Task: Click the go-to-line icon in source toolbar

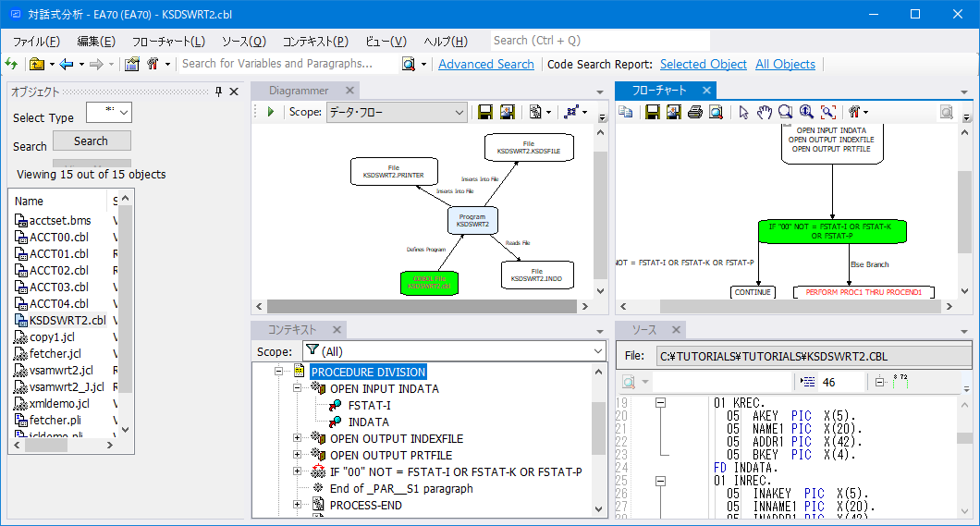Action: (808, 382)
